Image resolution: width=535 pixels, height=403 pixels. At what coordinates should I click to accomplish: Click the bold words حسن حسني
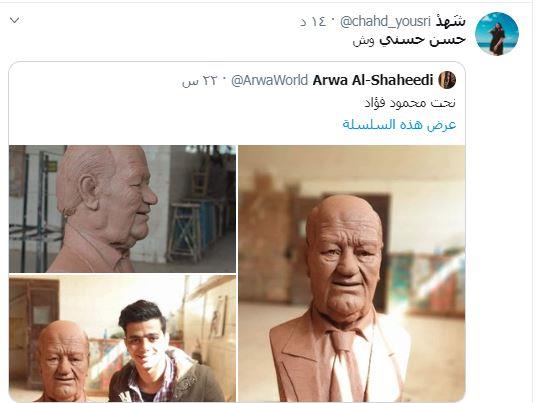[x=422, y=40]
